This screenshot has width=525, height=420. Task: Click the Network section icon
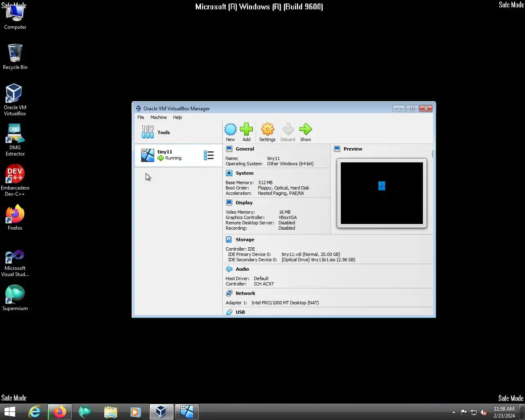point(229,293)
